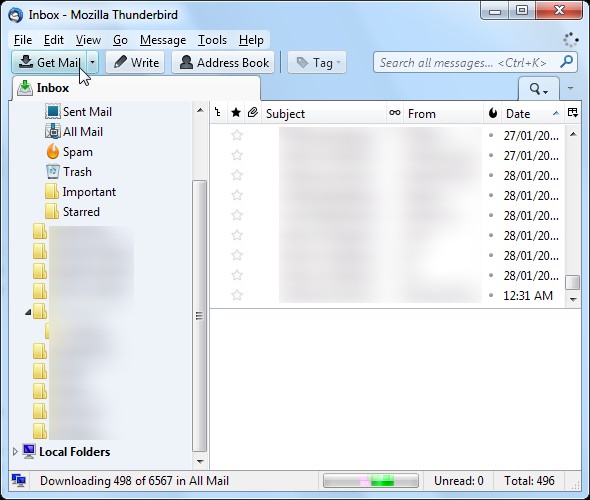
Task: Open the View menu
Action: click(88, 40)
